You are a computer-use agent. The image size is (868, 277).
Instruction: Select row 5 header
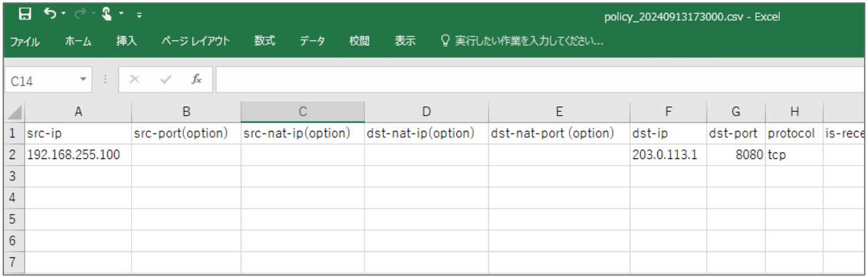click(x=13, y=219)
